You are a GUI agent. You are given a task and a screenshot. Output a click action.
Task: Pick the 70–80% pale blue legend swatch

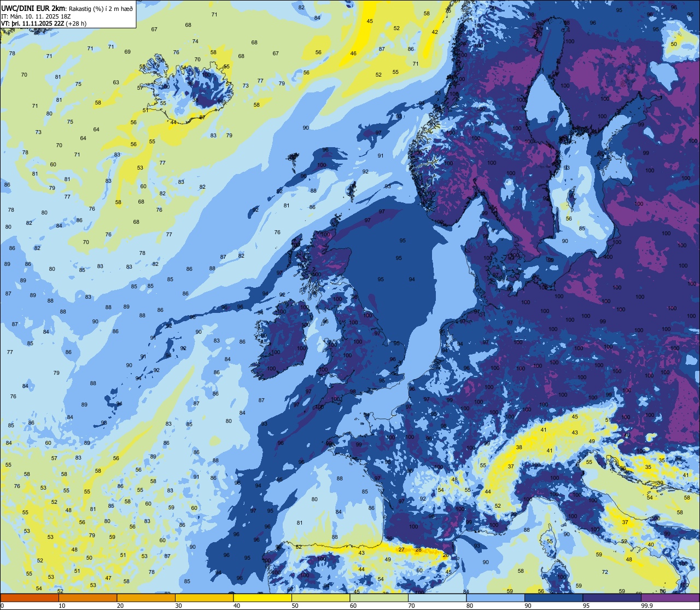click(437, 597)
